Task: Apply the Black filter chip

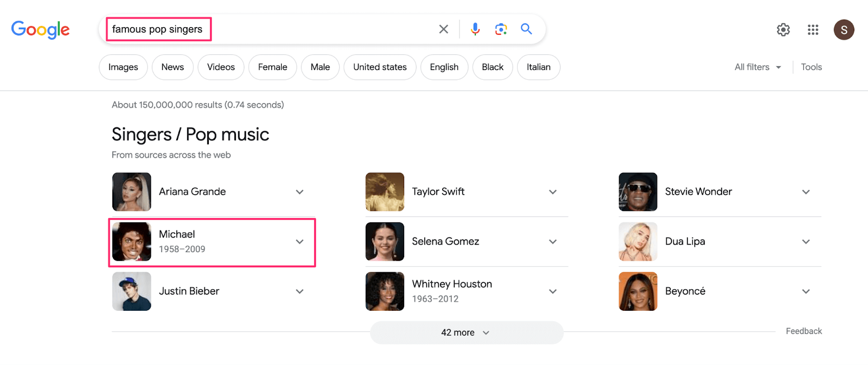Action: click(493, 67)
